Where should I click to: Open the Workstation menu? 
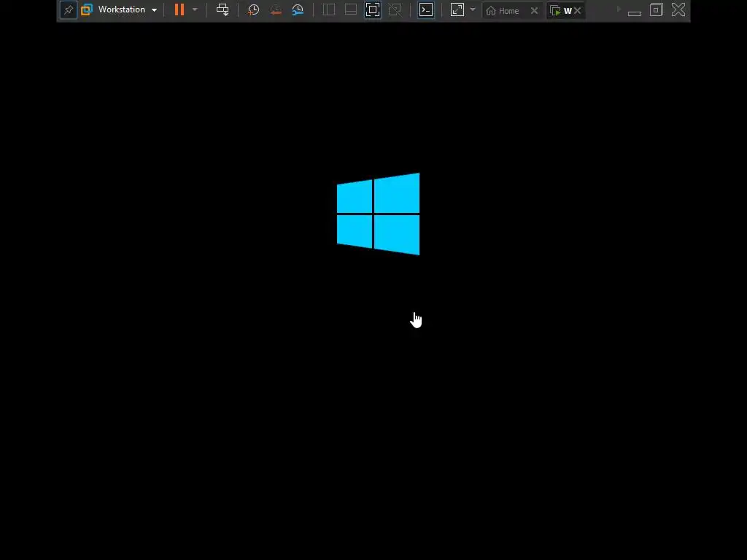[127, 9]
